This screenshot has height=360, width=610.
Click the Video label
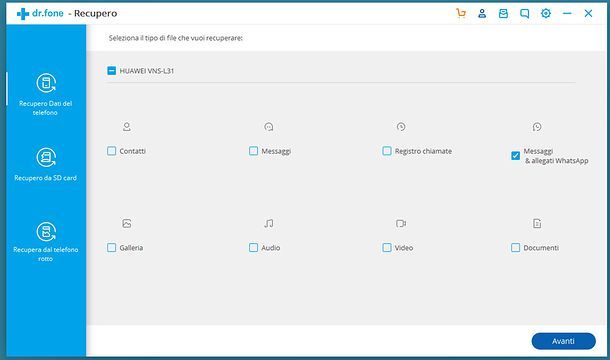click(404, 248)
